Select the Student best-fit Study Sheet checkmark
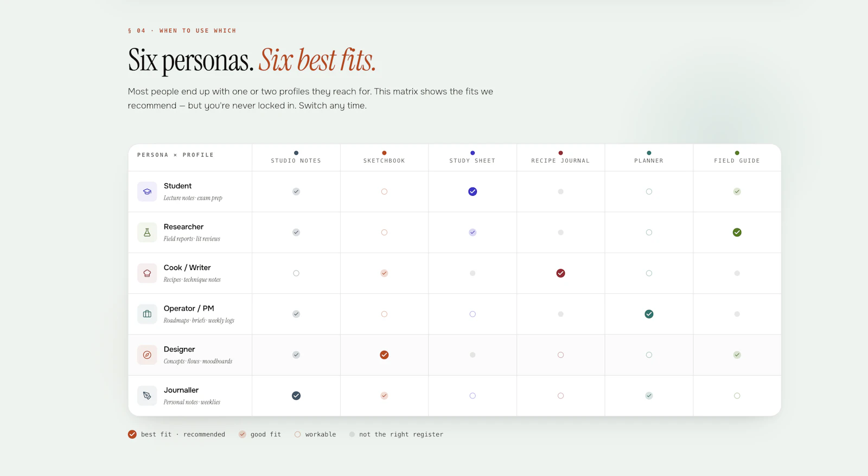This screenshot has width=868, height=476. point(473,191)
